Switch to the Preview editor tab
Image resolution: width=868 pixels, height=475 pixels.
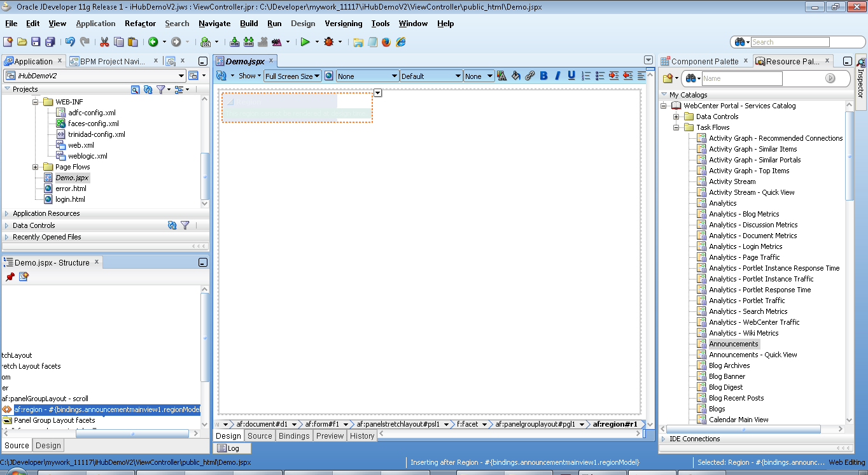(x=330, y=436)
